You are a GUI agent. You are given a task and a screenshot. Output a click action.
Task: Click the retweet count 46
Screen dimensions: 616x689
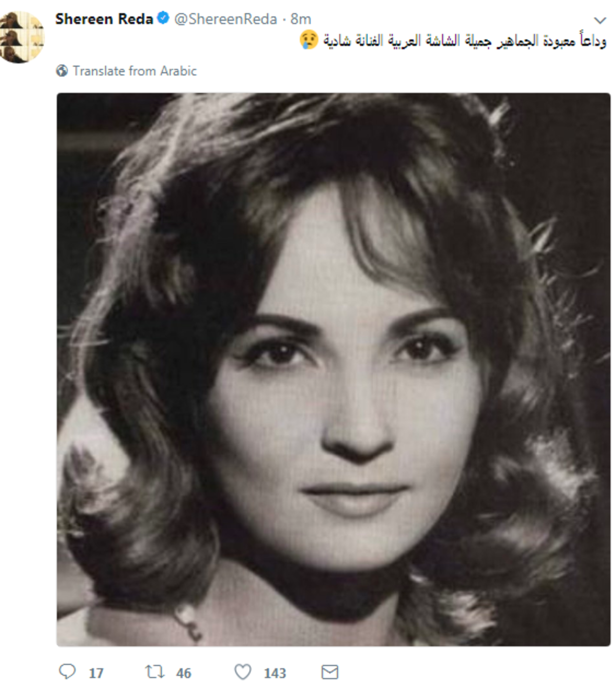click(183, 673)
